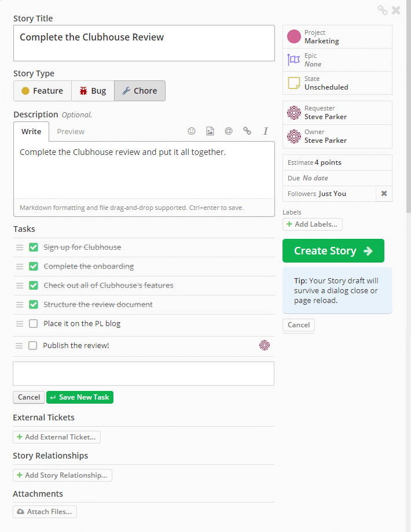The height and width of the screenshot is (532, 411).
Task: Click Attach Files button
Action: pos(45,512)
